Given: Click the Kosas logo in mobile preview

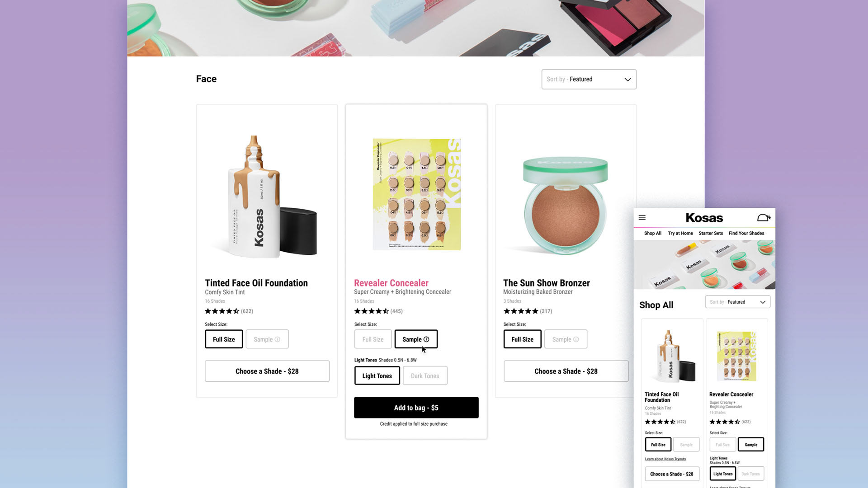Looking at the screenshot, I should tap(704, 218).
